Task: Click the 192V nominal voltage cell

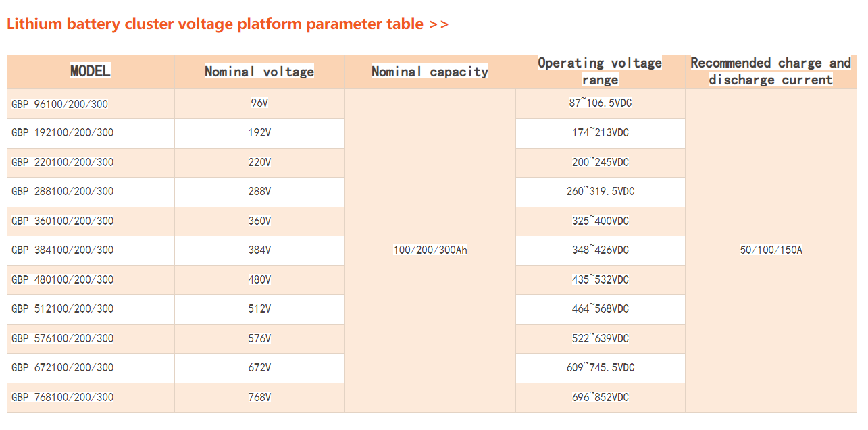Action: pyautogui.click(x=259, y=133)
